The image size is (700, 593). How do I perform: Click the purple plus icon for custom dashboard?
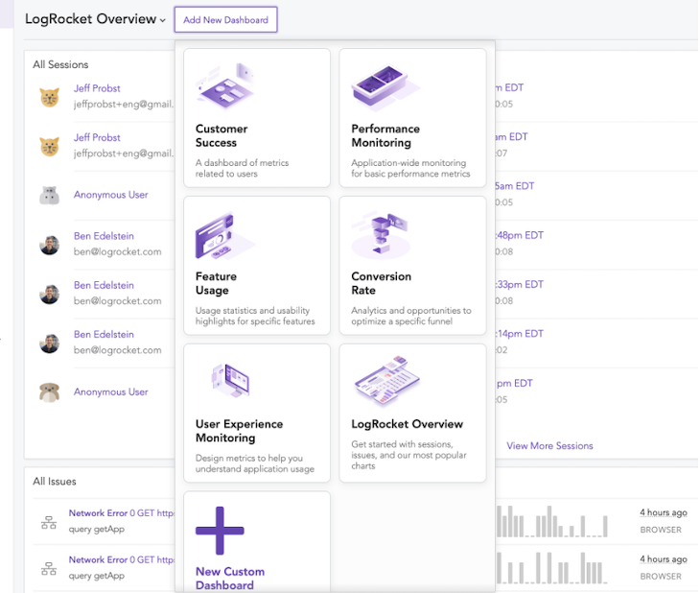pos(220,531)
